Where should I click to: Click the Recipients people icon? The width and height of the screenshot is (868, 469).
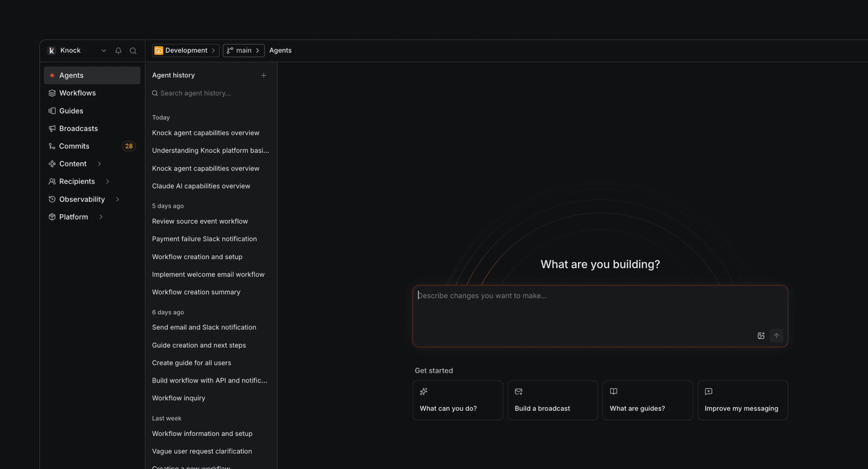point(52,181)
